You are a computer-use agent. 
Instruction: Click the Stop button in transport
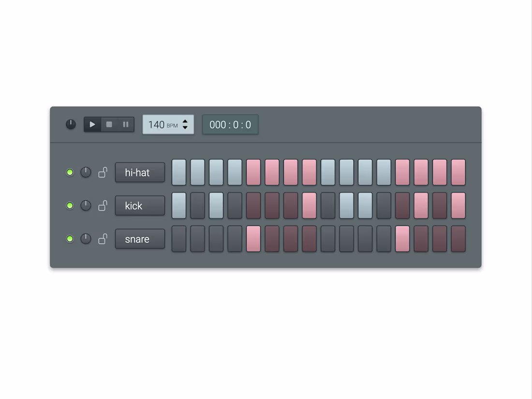[x=109, y=124]
